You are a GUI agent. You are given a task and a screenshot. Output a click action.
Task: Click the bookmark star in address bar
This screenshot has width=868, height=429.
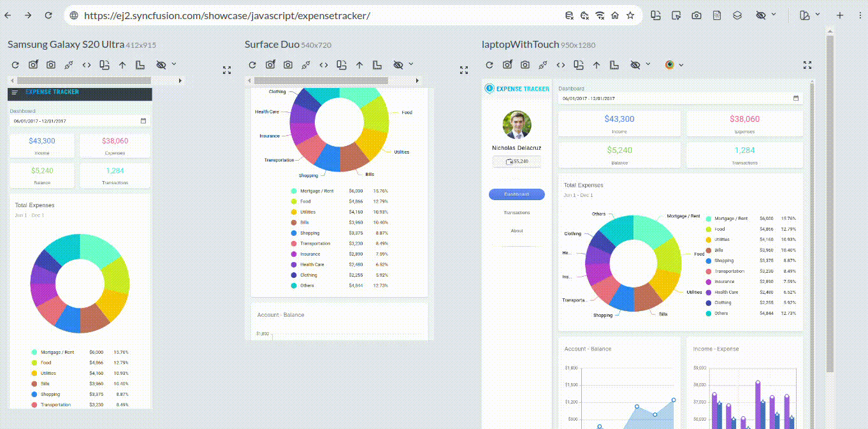(x=630, y=15)
